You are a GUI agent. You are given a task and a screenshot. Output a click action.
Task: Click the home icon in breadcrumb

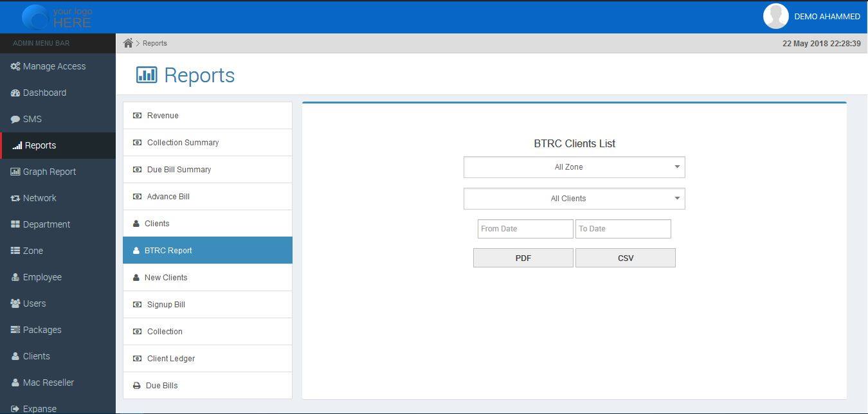128,43
